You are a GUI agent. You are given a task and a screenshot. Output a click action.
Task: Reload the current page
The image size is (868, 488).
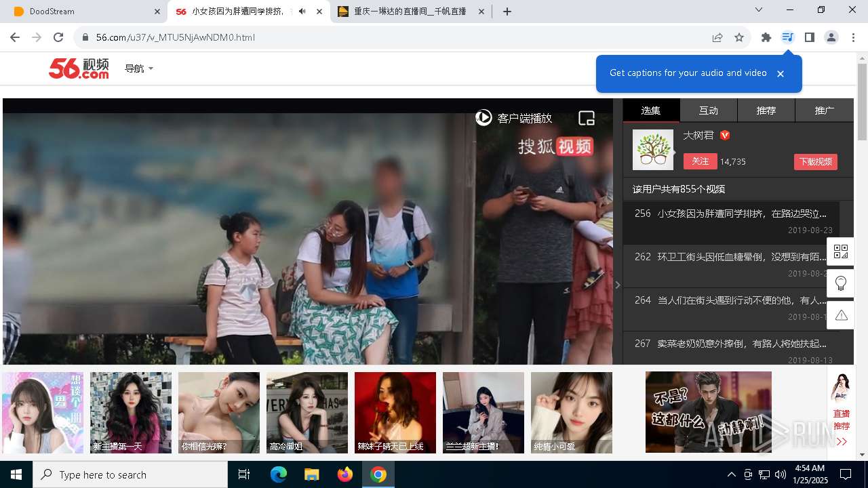[x=58, y=37]
